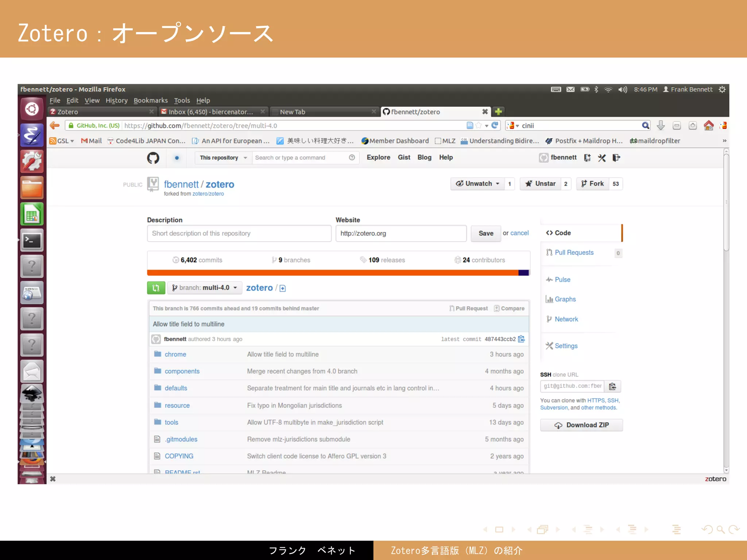Image resolution: width=747 pixels, height=560 pixels.
Task: Open the chrome folder
Action: coord(175,354)
